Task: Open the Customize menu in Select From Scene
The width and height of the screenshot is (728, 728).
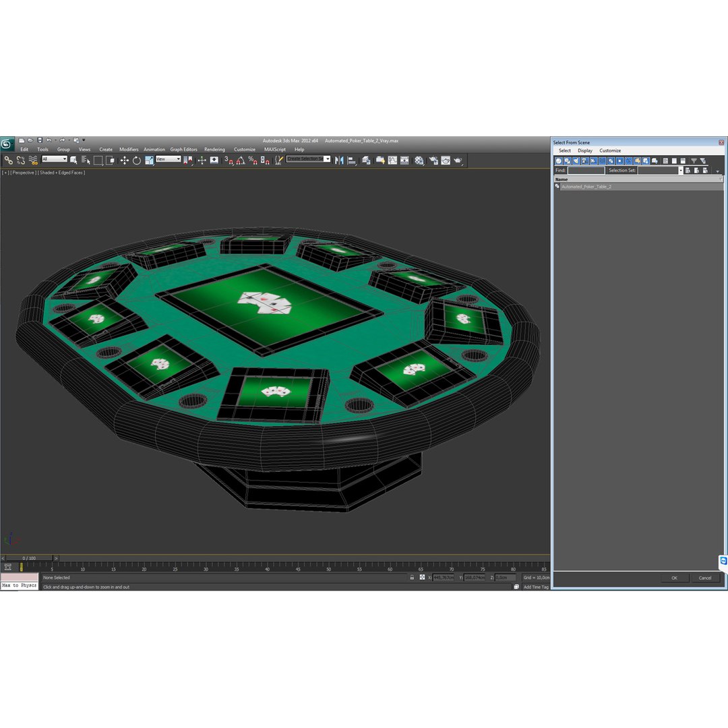Action: 610,151
